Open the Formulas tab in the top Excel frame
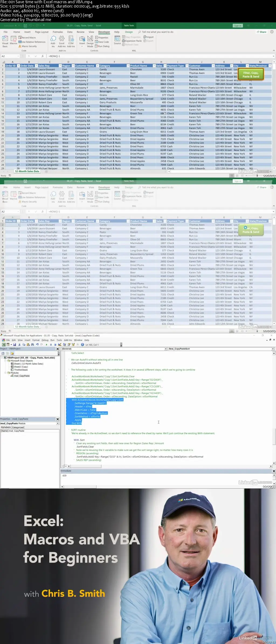276x644 pixels. pos(58,32)
